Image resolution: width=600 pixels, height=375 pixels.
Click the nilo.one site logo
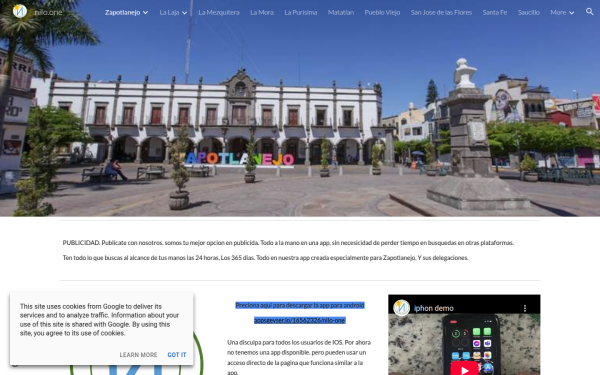(20, 11)
